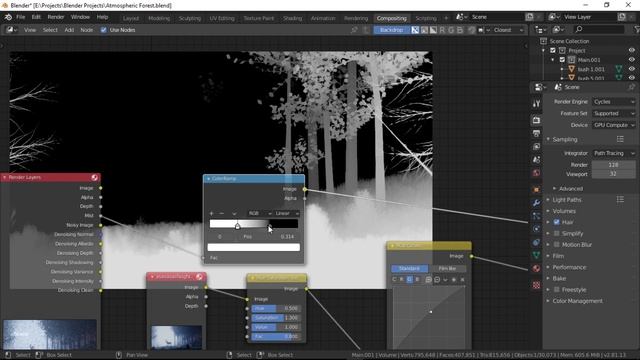Zoom in curve icon in RGB Curves node
Image resolution: width=640 pixels, height=360 pixels.
coord(429,280)
